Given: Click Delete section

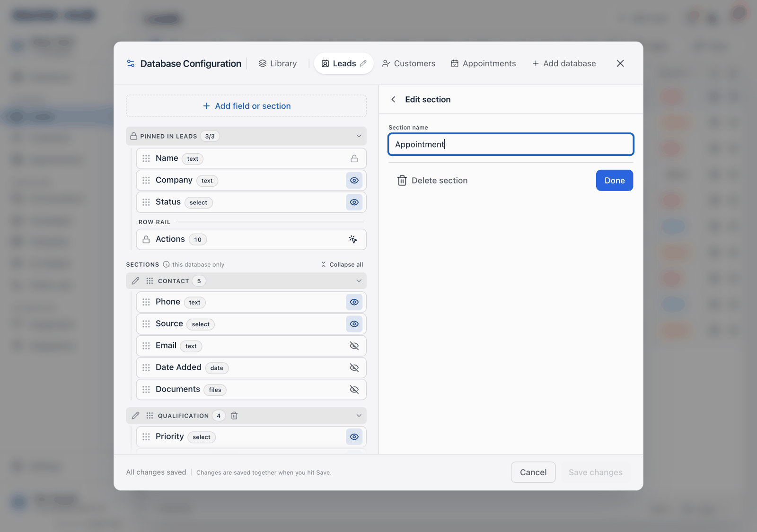Looking at the screenshot, I should click(x=432, y=180).
